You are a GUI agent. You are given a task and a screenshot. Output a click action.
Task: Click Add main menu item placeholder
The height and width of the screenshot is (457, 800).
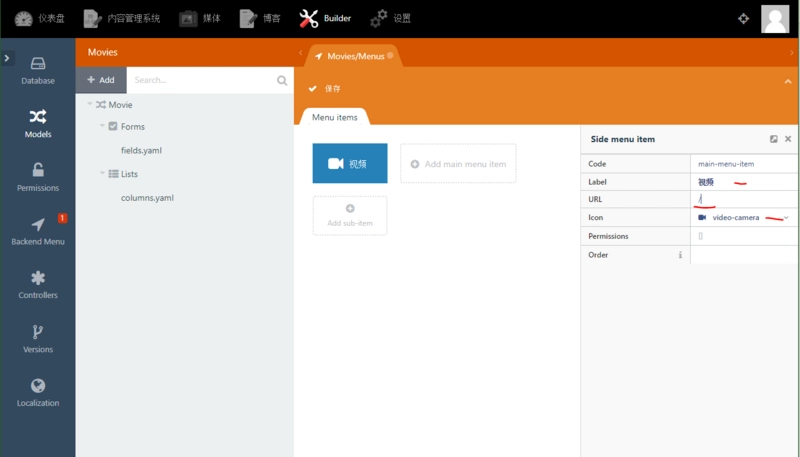pos(458,164)
